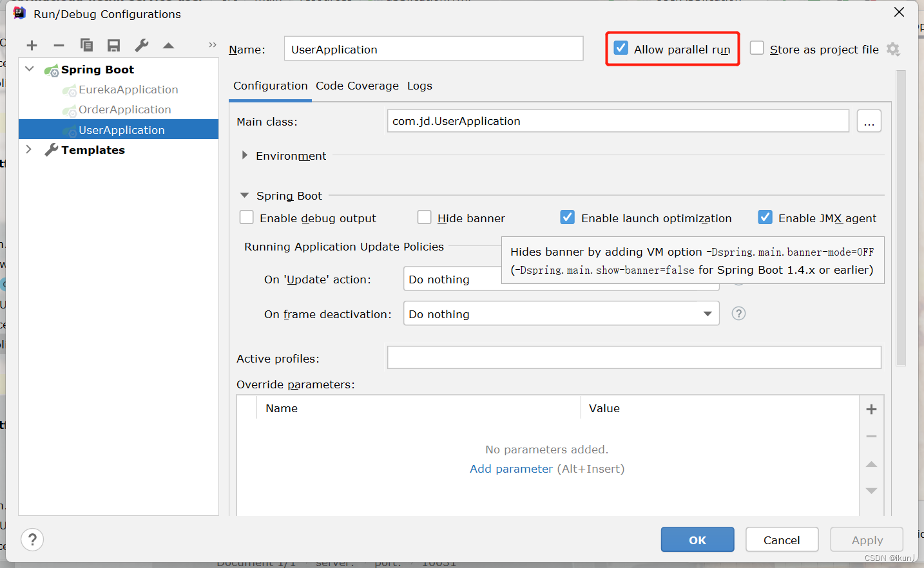Expand the Environment section

pyautogui.click(x=245, y=155)
